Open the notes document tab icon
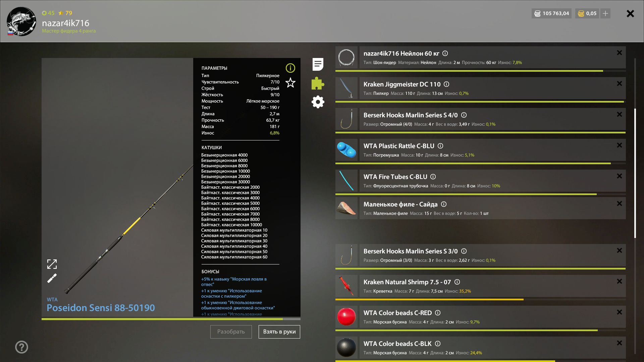Image resolution: width=644 pixels, height=362 pixels. (318, 64)
